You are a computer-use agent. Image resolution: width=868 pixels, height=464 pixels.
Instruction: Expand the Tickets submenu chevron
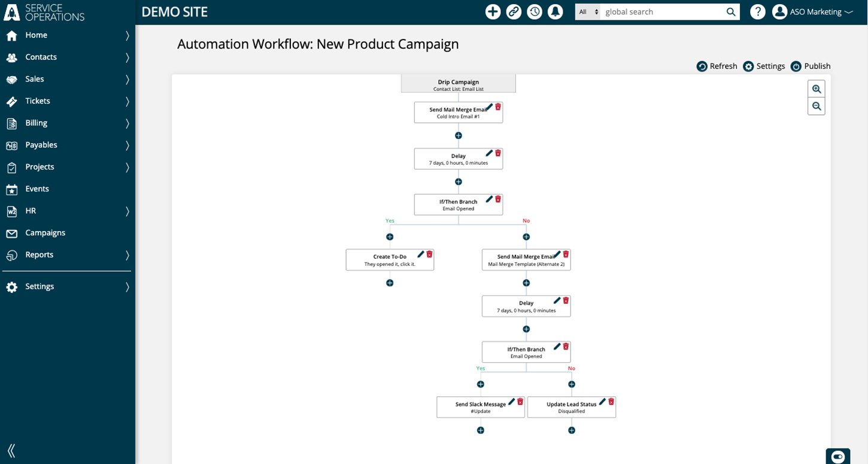click(x=127, y=101)
